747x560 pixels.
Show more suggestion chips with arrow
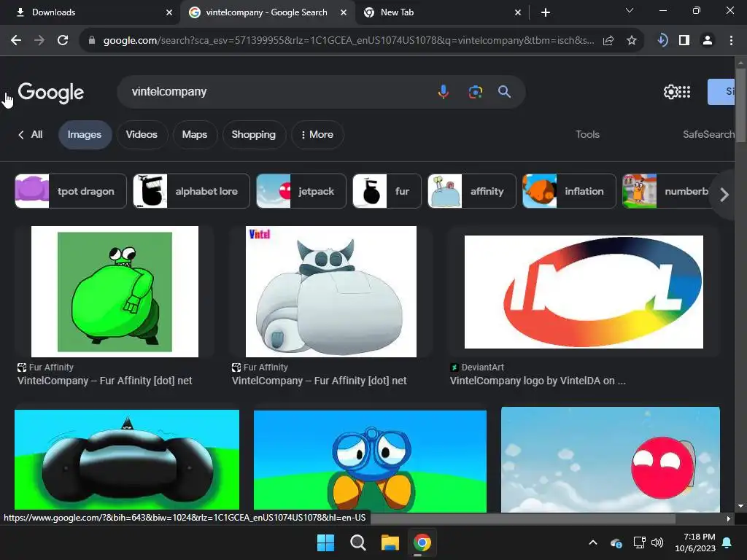[724, 194]
